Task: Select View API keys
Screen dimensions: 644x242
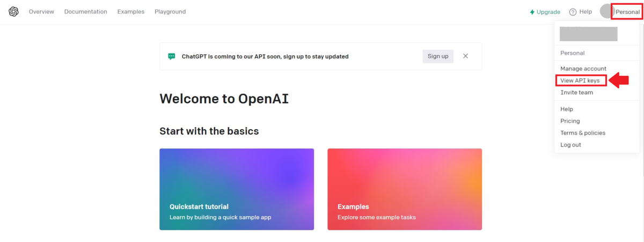Action: click(580, 81)
